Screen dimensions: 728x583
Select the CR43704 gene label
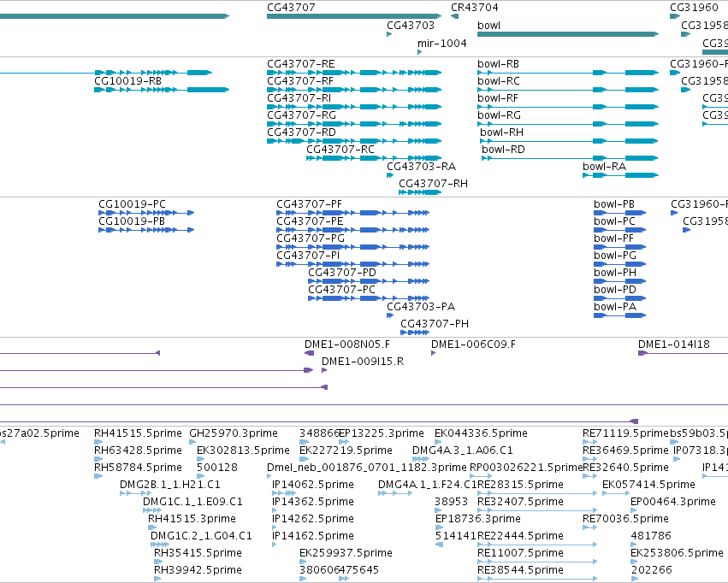[475, 8]
